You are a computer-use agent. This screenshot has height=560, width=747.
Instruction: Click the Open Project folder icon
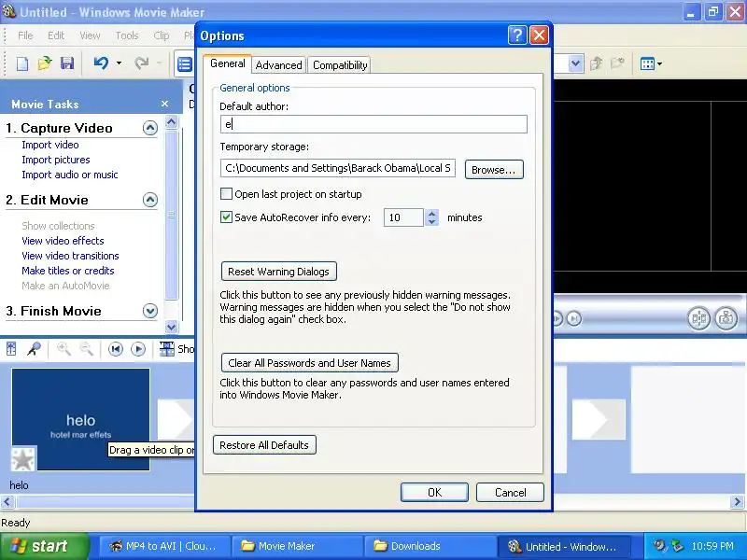point(44,63)
